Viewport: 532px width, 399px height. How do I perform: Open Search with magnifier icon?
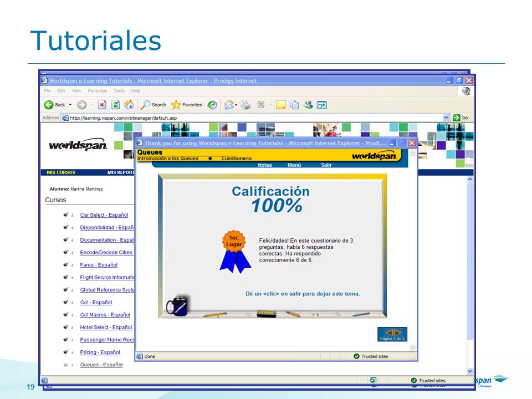(154, 105)
